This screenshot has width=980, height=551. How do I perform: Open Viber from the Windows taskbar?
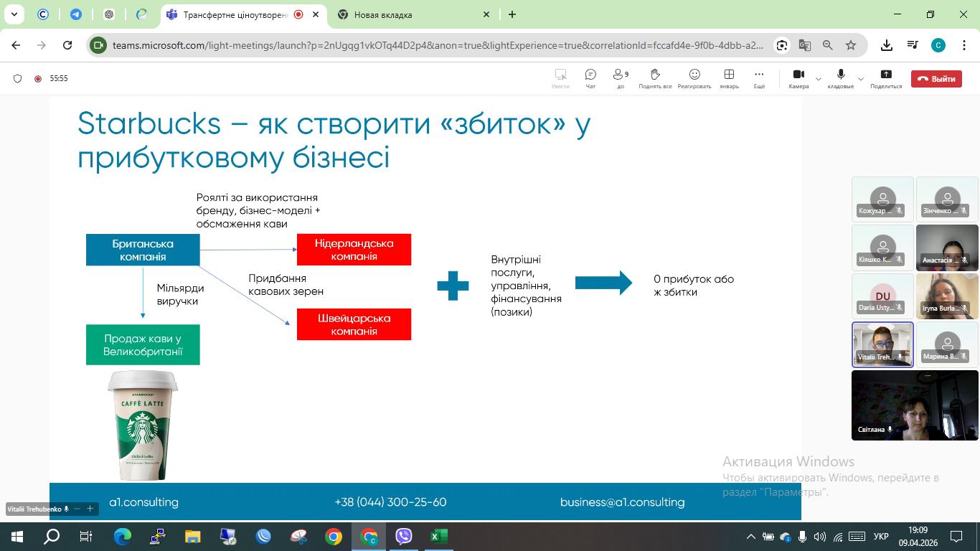tap(404, 536)
